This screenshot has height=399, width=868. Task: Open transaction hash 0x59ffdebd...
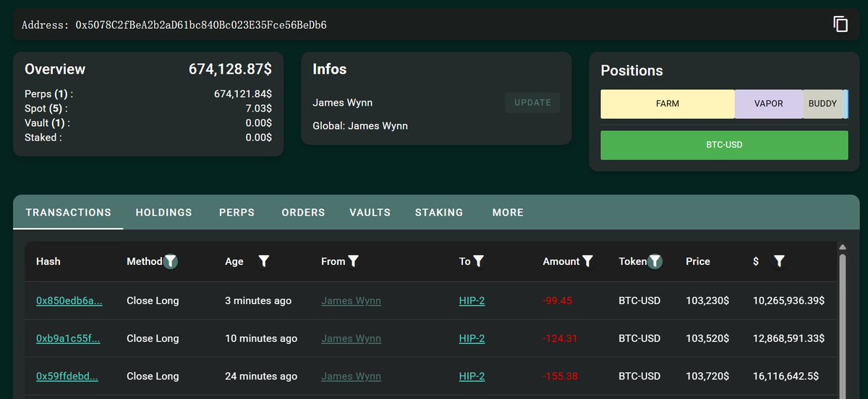click(67, 376)
